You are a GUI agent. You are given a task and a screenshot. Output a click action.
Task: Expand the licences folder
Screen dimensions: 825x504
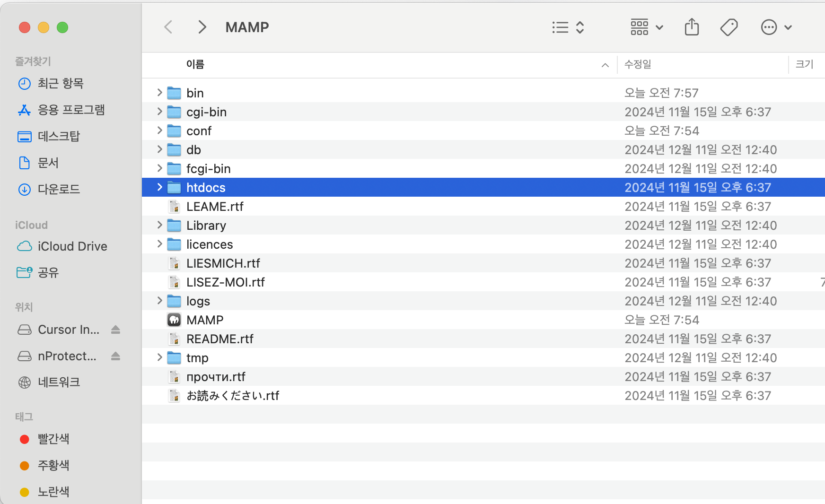click(159, 244)
